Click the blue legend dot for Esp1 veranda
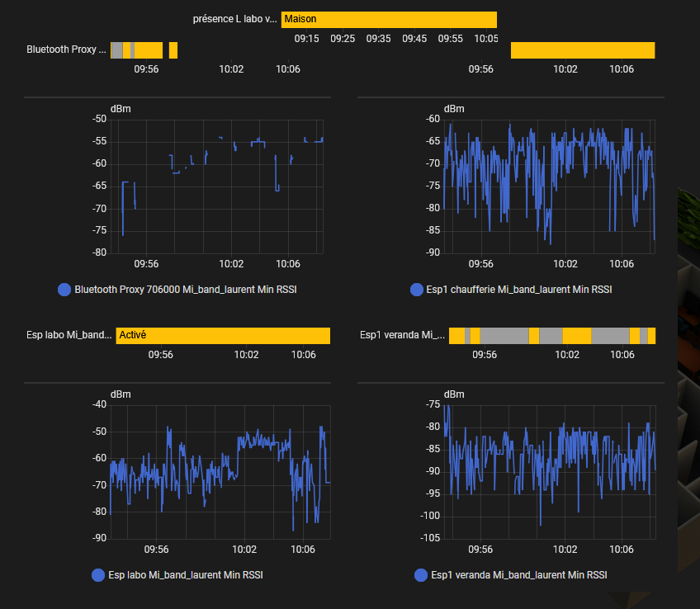 click(x=421, y=575)
